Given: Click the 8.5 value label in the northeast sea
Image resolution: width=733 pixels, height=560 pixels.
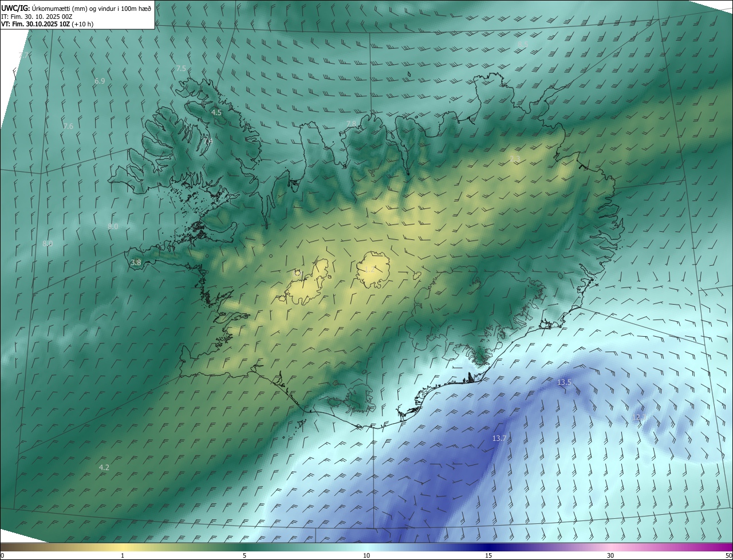Looking at the screenshot, I should pyautogui.click(x=522, y=44).
